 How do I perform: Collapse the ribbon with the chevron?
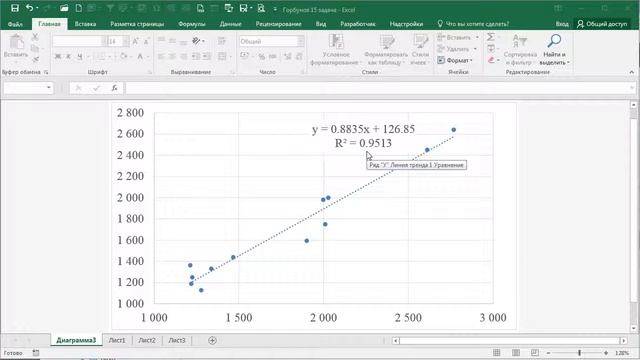631,72
